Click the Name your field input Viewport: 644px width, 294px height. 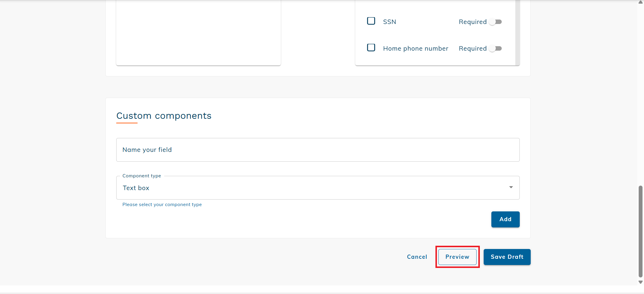tap(318, 150)
